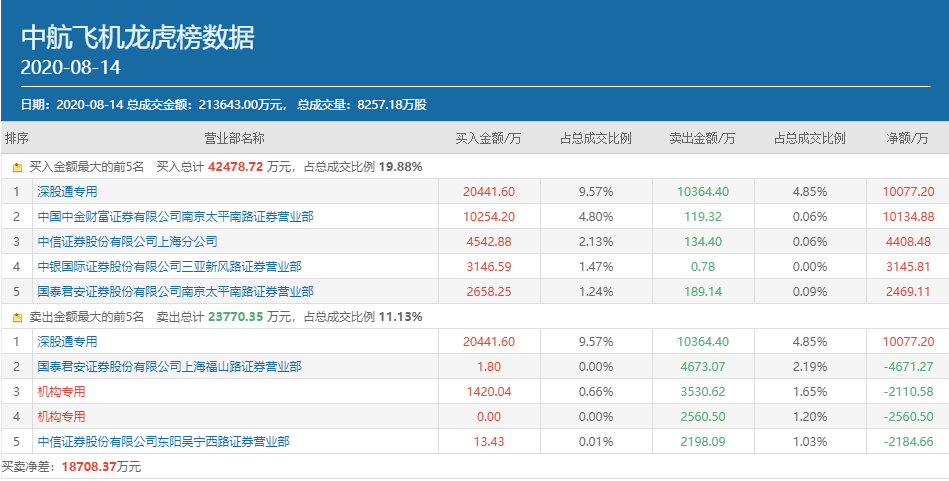The width and height of the screenshot is (949, 481).
Task: Click sell amount 0.78 cell
Action: coord(703,267)
